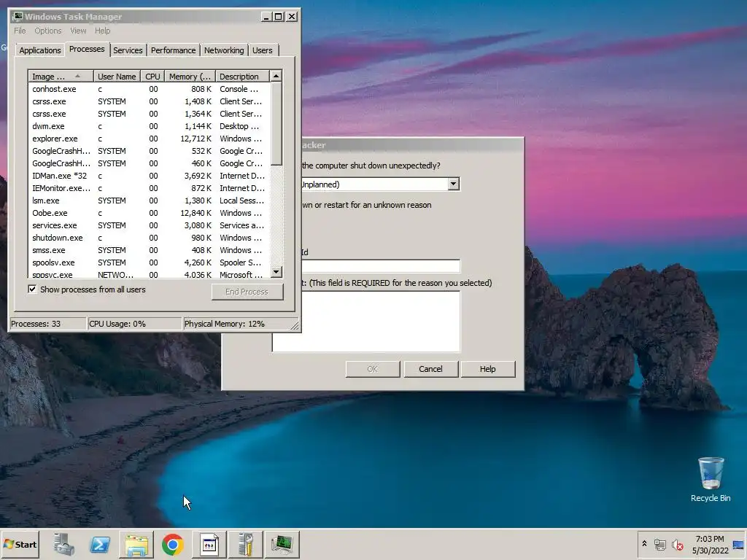Viewport: 747px width, 560px height.
Task: Open the Start menu
Action: (20, 544)
